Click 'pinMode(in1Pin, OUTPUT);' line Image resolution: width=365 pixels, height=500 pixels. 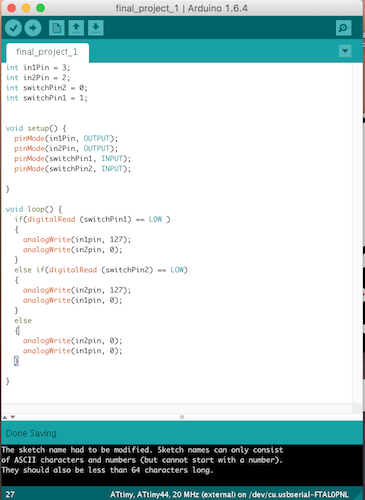(66, 138)
